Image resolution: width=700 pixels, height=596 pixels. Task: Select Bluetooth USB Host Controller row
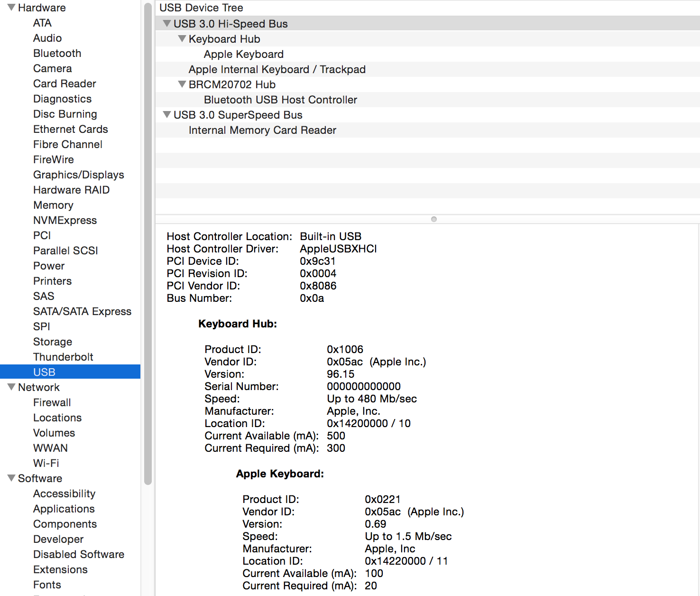click(x=427, y=100)
